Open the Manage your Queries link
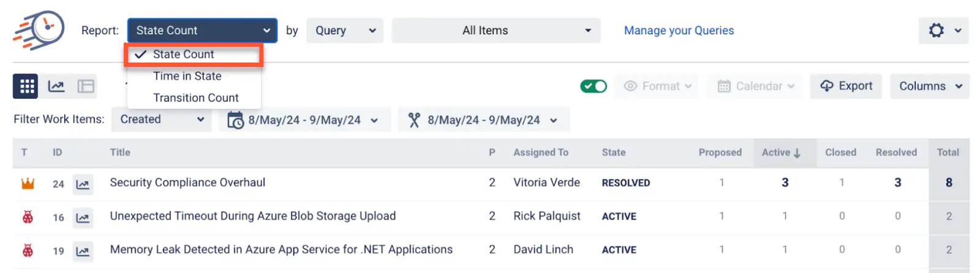The height and width of the screenshot is (273, 980). tap(679, 31)
